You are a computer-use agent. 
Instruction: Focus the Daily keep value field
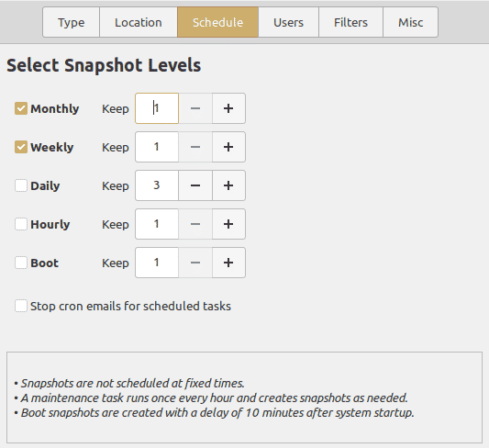[157, 185]
